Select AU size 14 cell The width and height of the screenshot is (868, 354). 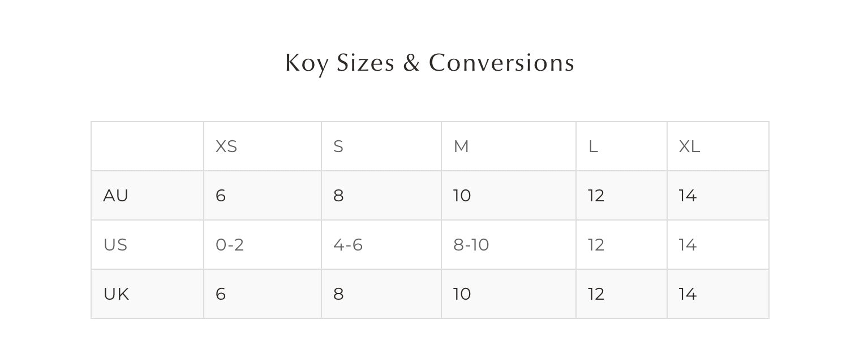click(687, 196)
